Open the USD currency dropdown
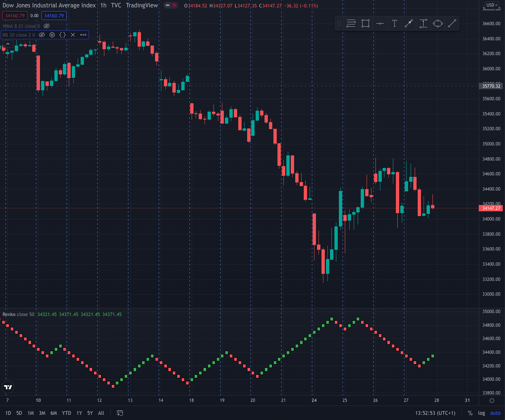The image size is (505, 420). pos(492,5)
